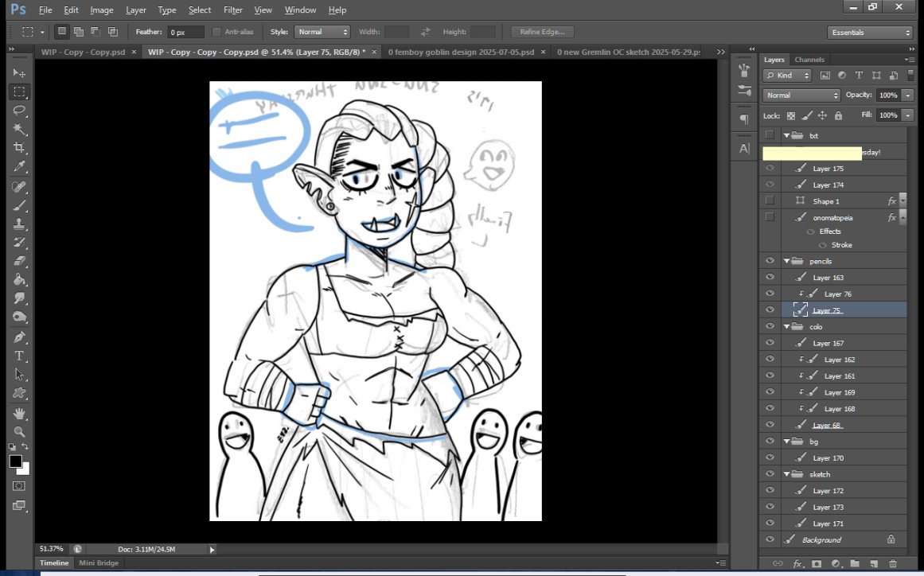The image size is (924, 576).
Task: Collapse the pencils group
Action: click(786, 261)
